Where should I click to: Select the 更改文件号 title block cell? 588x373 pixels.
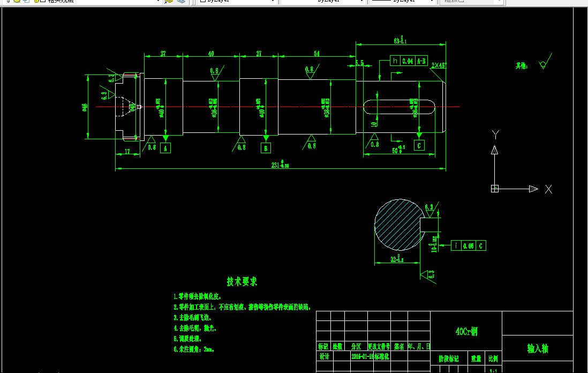pos(379,346)
